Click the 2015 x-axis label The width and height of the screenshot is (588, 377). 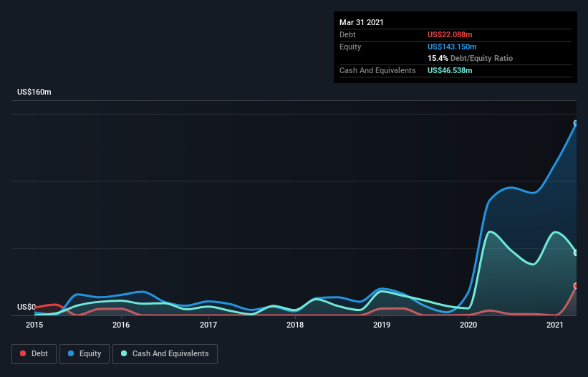click(x=34, y=325)
